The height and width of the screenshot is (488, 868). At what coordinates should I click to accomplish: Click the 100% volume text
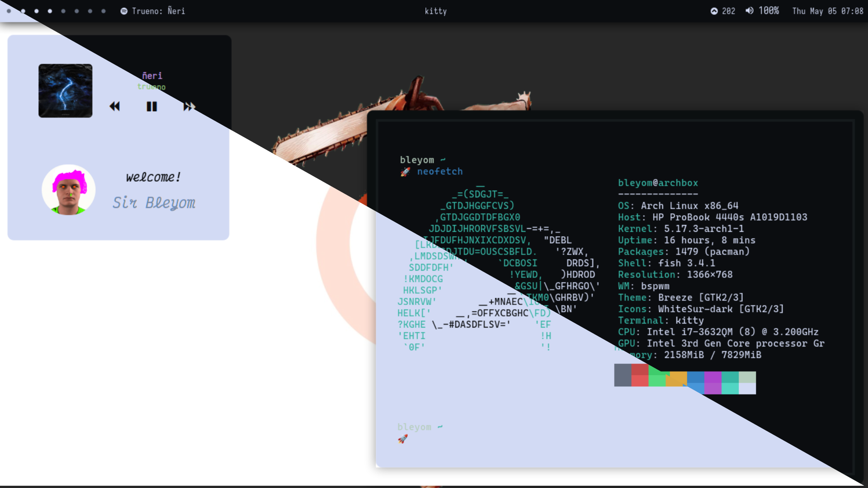[769, 11]
